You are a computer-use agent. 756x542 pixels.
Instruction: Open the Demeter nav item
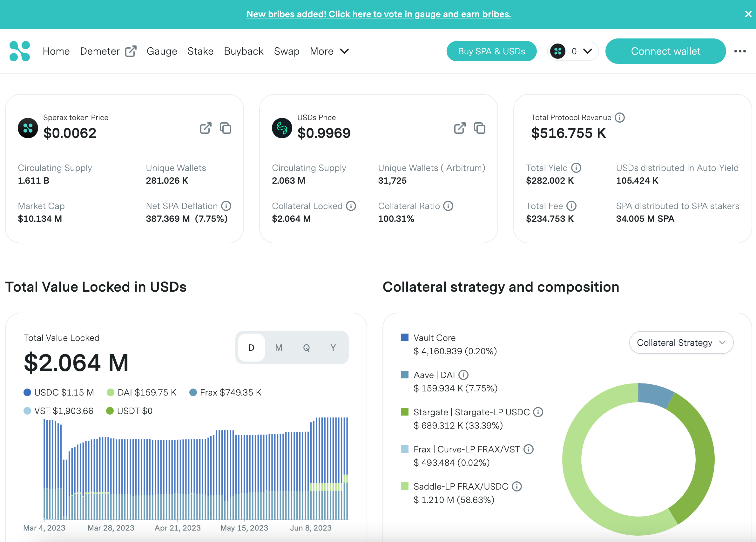click(x=100, y=51)
